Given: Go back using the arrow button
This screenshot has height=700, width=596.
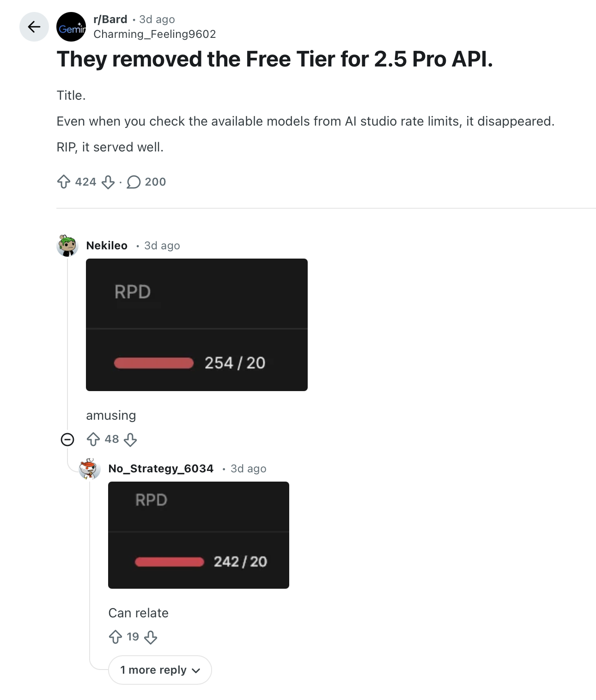Looking at the screenshot, I should tap(34, 27).
